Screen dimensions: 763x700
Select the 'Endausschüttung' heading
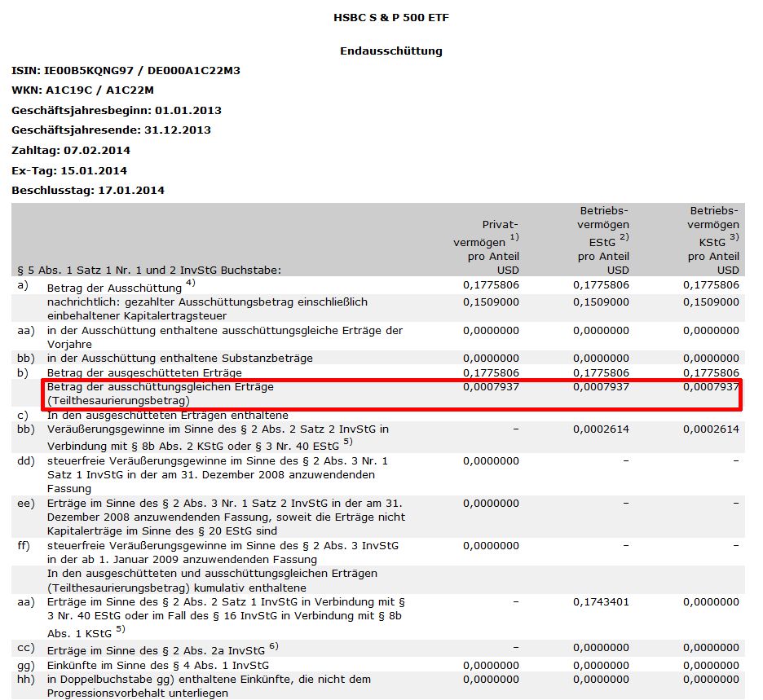pos(390,51)
